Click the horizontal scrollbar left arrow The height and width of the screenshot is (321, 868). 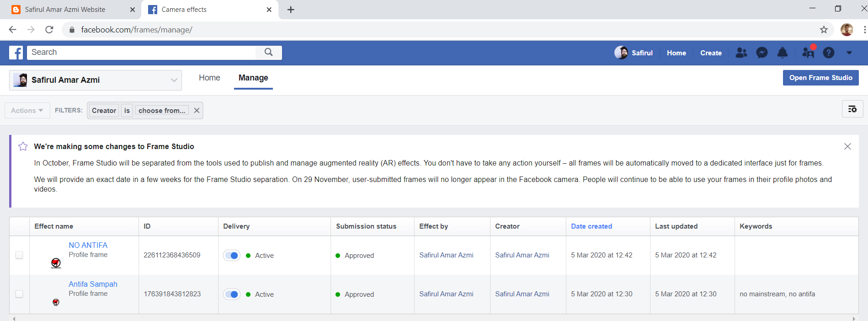coord(14,318)
